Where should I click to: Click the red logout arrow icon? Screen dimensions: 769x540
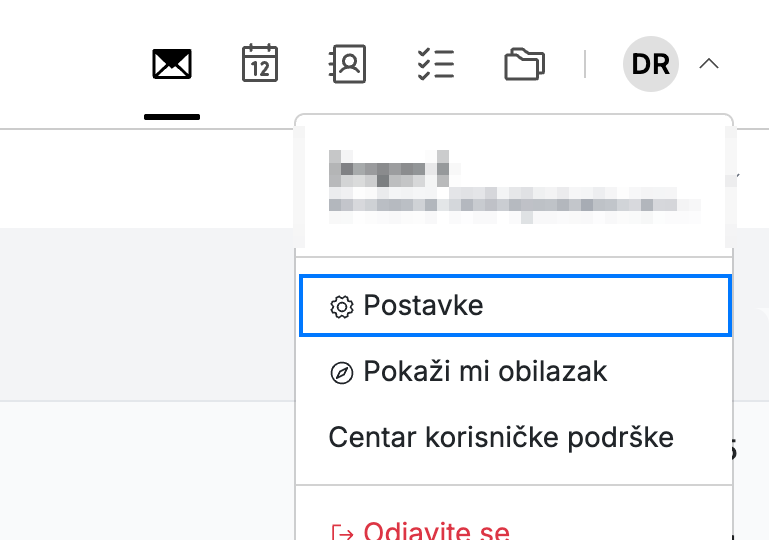point(342,533)
